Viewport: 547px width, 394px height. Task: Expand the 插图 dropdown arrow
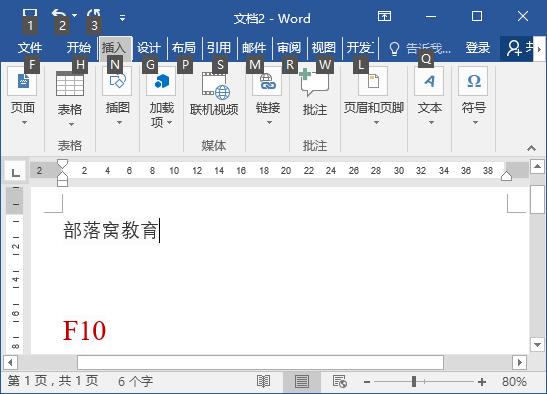coord(119,122)
